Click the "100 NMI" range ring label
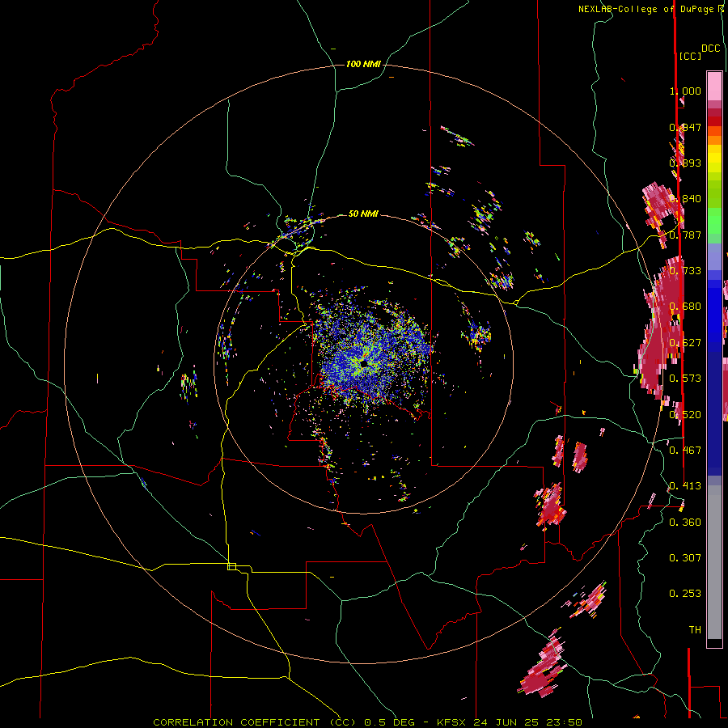 click(x=363, y=64)
